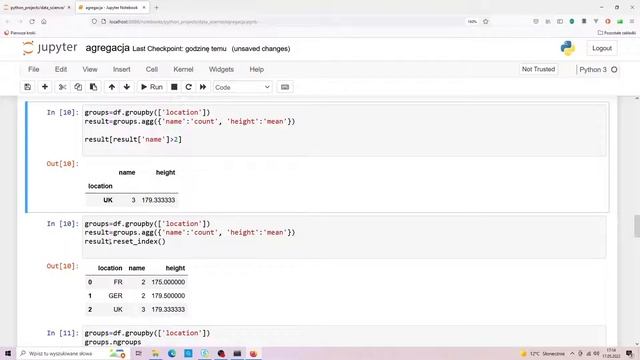Move selected cell down arrow

[x=127, y=87]
